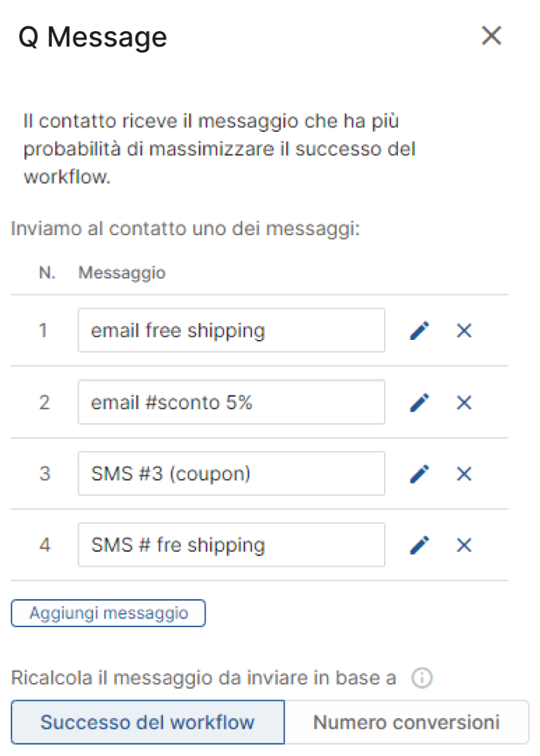Edit the 'SMS # fre shipping' message
The image size is (540, 756).
click(x=420, y=546)
